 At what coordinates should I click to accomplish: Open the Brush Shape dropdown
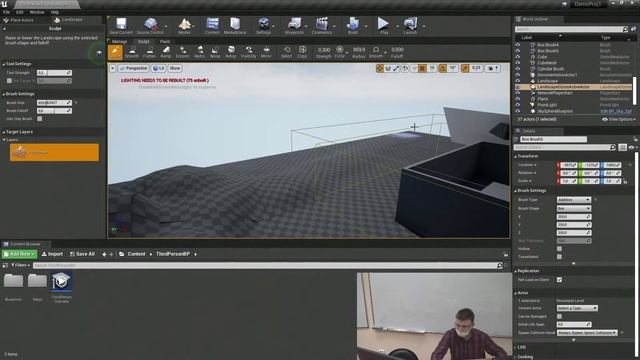(573, 208)
